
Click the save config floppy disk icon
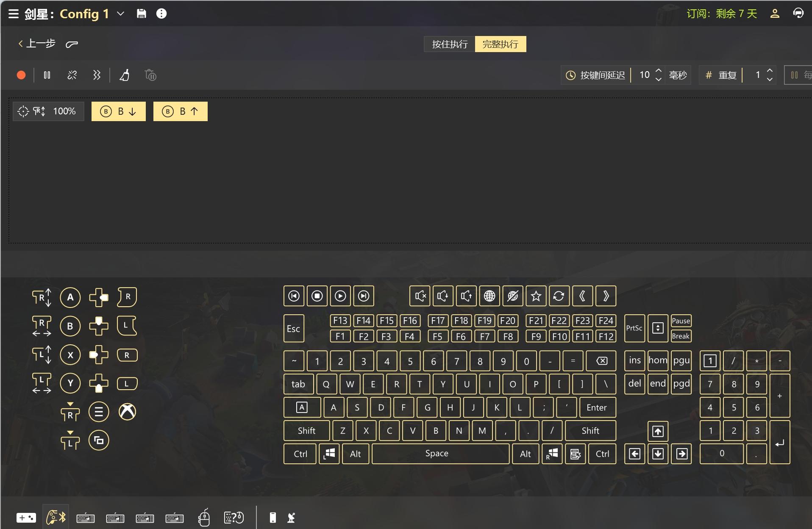pos(142,14)
